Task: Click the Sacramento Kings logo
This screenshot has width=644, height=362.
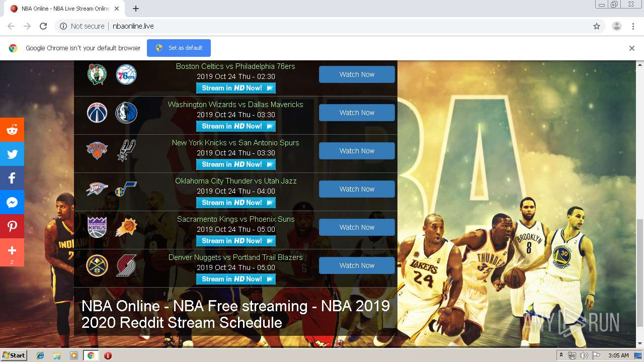Action: coord(97,227)
